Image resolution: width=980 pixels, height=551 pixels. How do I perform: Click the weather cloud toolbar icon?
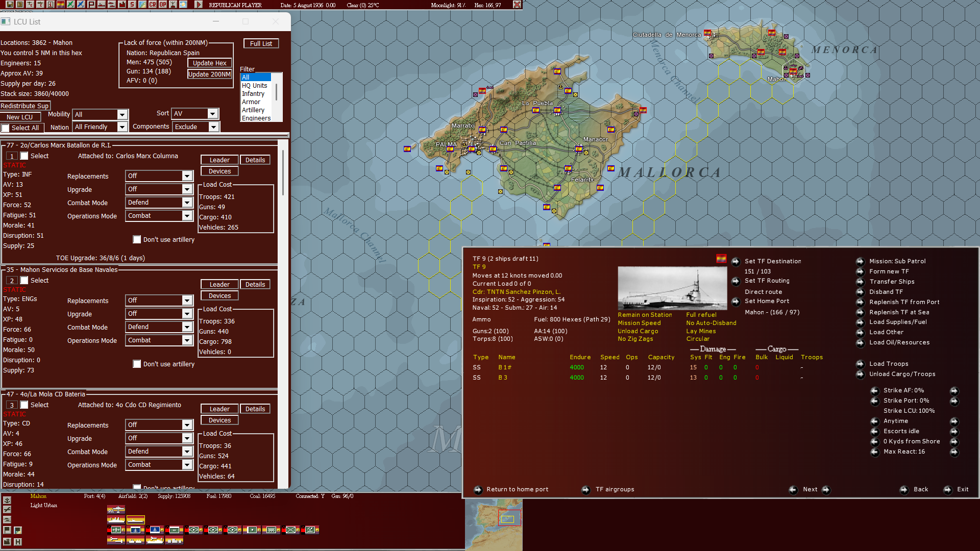182,5
